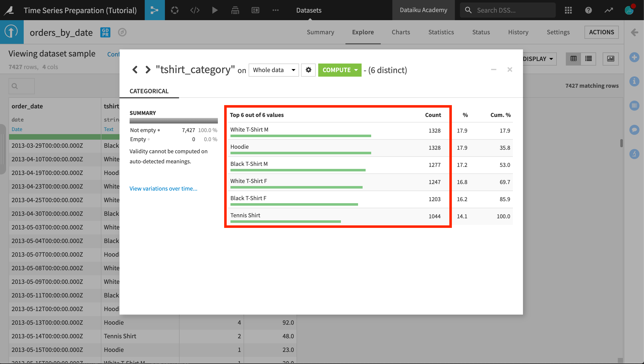Open the dashboards icon in top bar

(255, 10)
